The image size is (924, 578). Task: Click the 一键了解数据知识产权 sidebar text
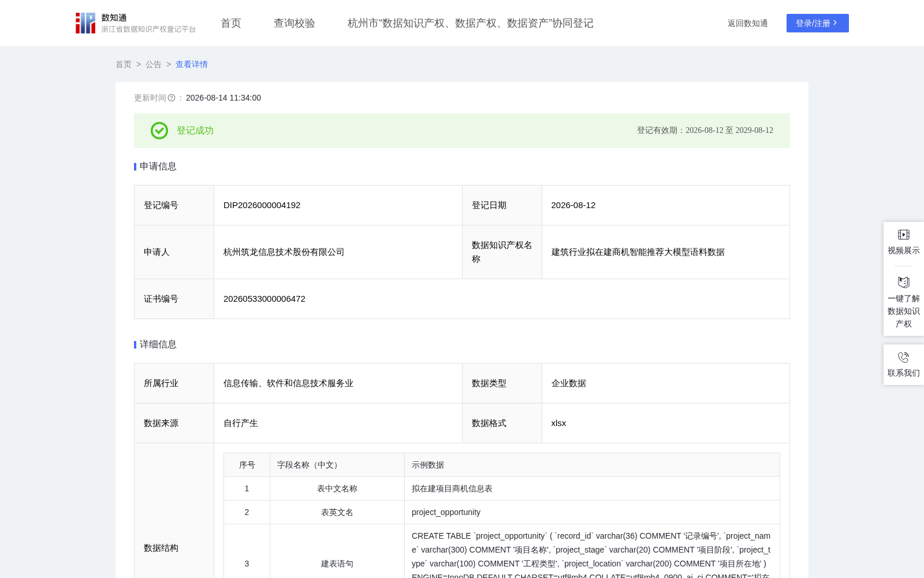[x=904, y=311]
